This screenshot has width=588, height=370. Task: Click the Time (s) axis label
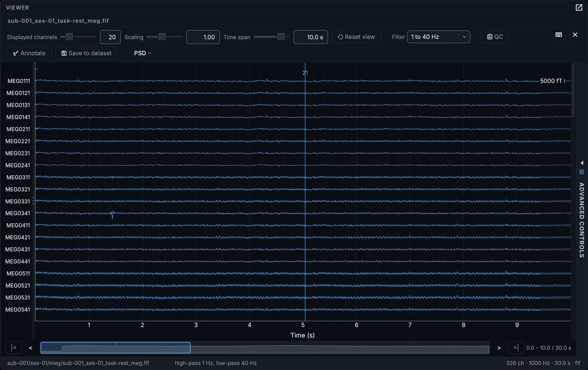[x=303, y=335]
